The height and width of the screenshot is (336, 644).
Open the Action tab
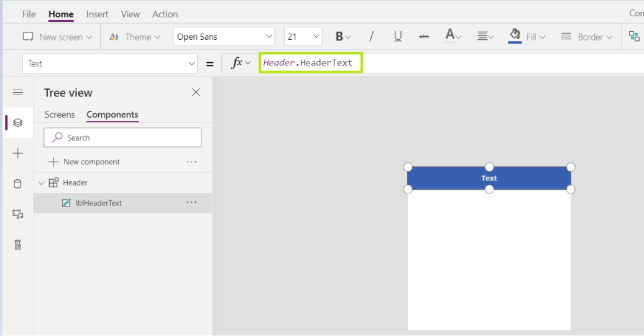(x=165, y=14)
